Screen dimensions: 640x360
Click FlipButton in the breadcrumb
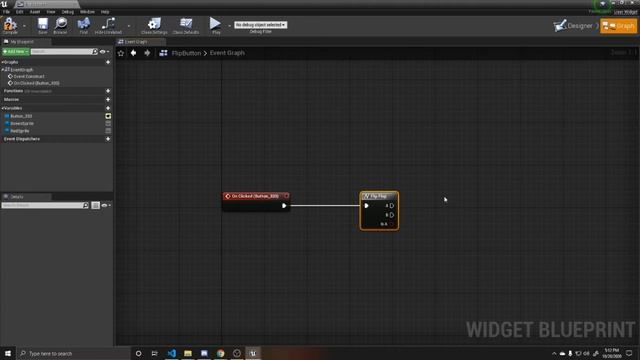[x=186, y=53]
